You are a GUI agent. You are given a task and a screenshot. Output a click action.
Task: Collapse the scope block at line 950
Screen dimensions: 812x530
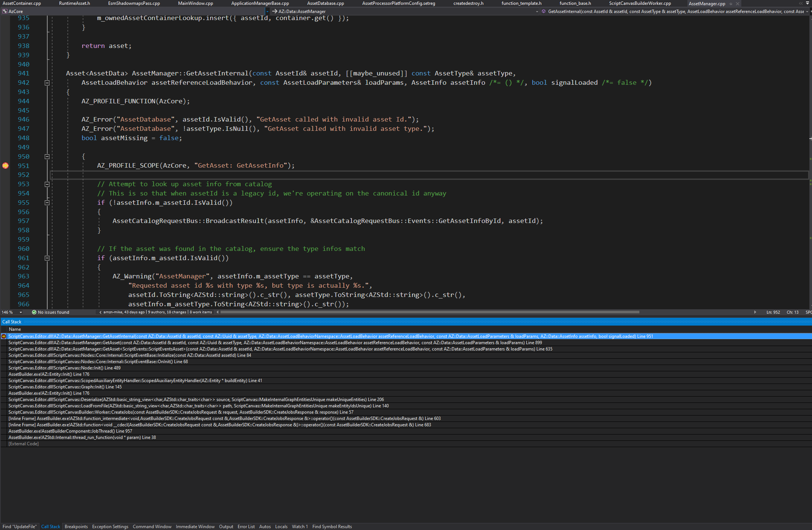click(x=47, y=156)
